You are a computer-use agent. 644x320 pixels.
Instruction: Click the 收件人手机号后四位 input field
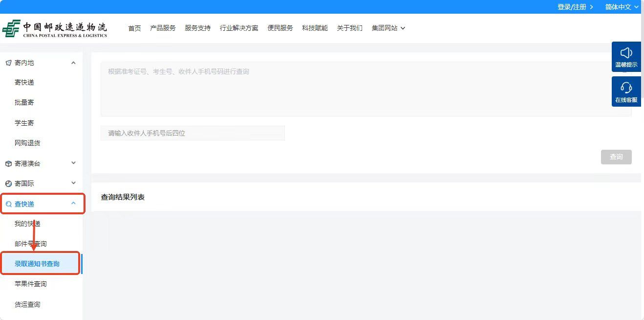(193, 133)
